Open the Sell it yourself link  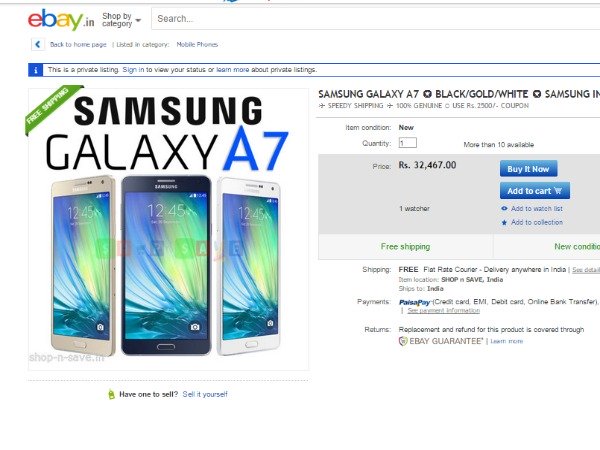click(x=205, y=394)
